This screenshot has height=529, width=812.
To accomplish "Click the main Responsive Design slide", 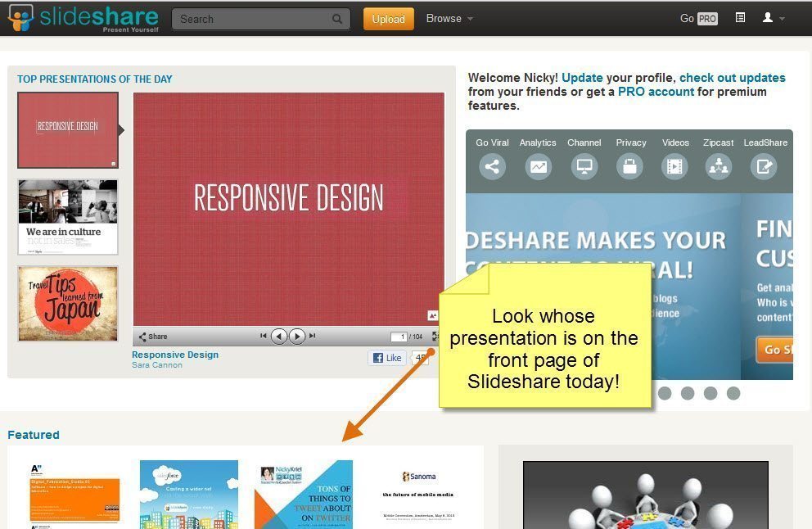I will [288, 209].
